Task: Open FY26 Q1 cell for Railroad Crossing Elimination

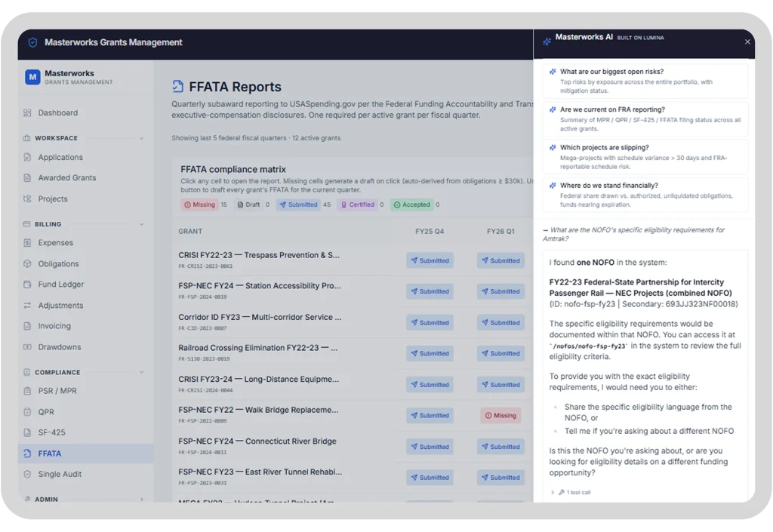Action: tap(500, 354)
